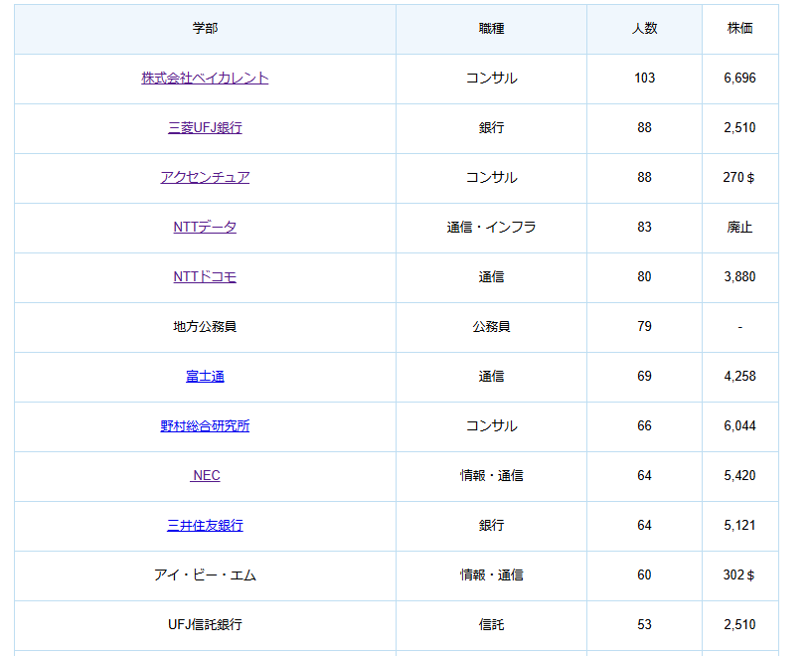Click the 株価 column header
Viewport: 812px width, 656px height.
coord(740,29)
